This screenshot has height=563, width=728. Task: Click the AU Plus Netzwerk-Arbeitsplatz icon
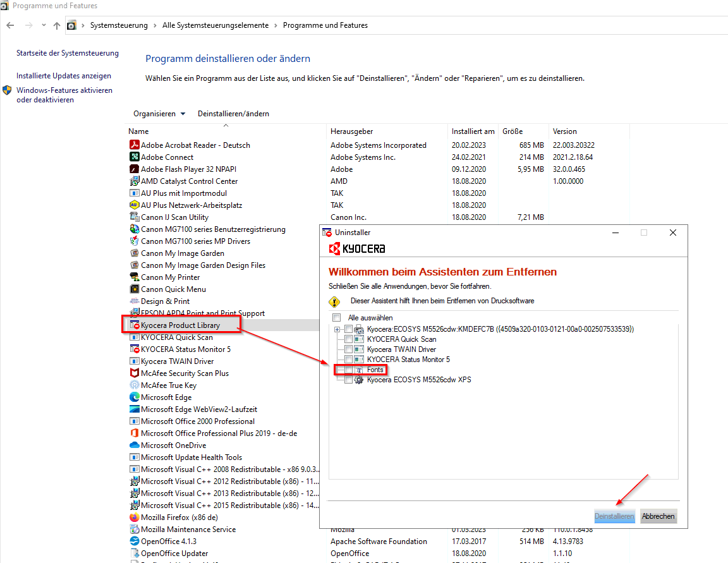pyautogui.click(x=134, y=205)
